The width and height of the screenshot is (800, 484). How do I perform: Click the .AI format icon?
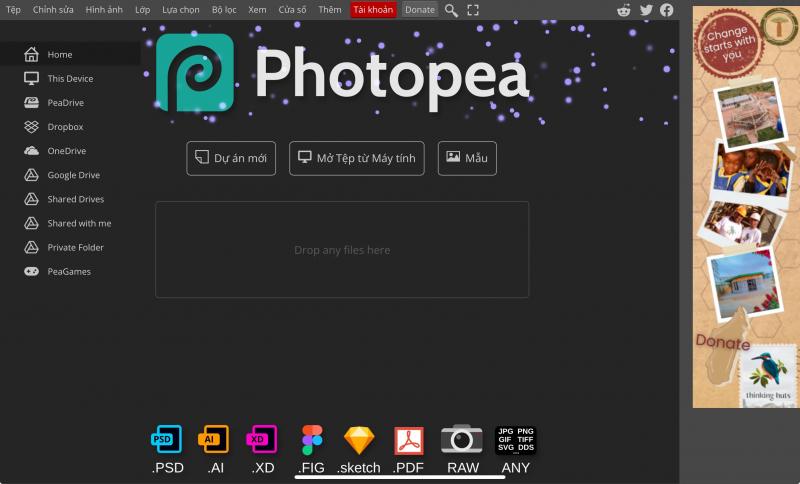(x=214, y=439)
